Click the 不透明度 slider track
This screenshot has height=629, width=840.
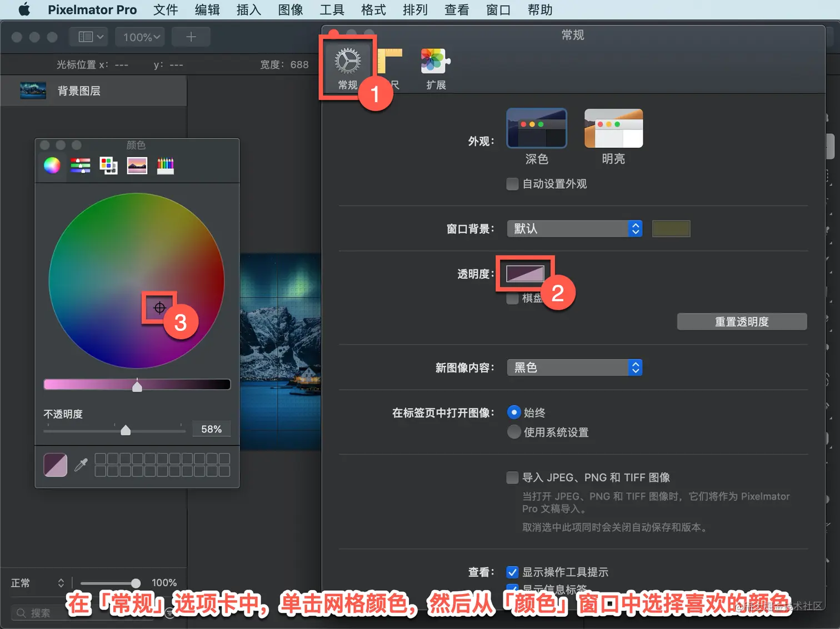click(114, 430)
